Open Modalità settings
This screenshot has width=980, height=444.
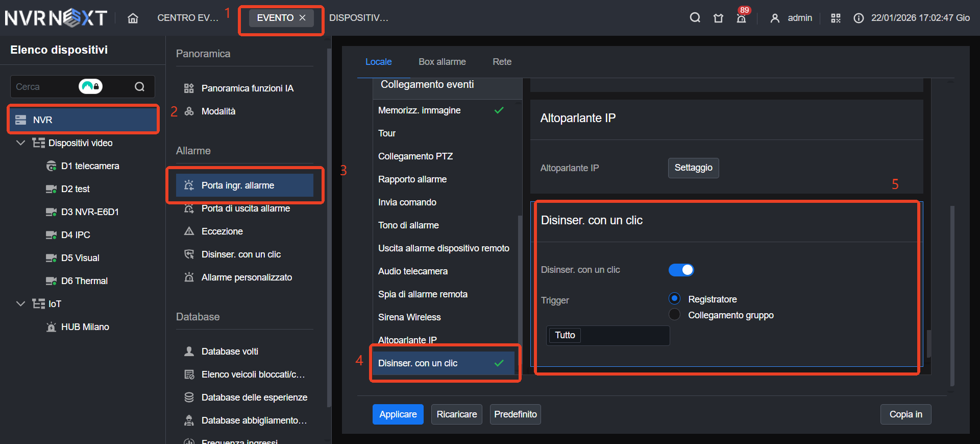pos(244,111)
